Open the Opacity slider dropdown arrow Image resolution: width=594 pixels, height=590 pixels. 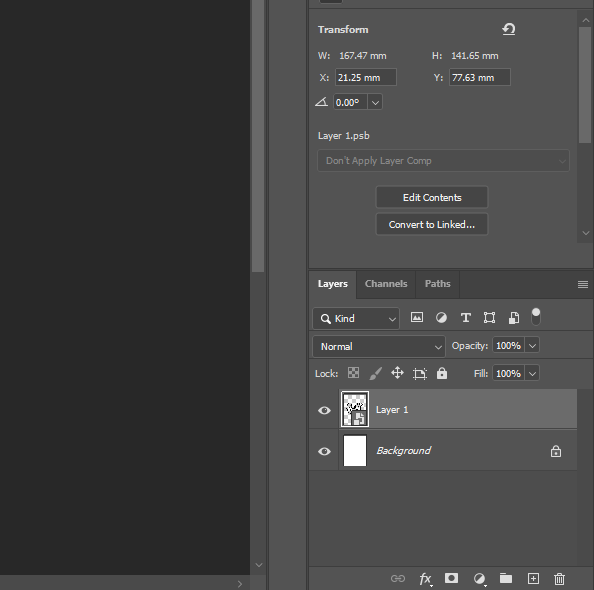point(532,346)
